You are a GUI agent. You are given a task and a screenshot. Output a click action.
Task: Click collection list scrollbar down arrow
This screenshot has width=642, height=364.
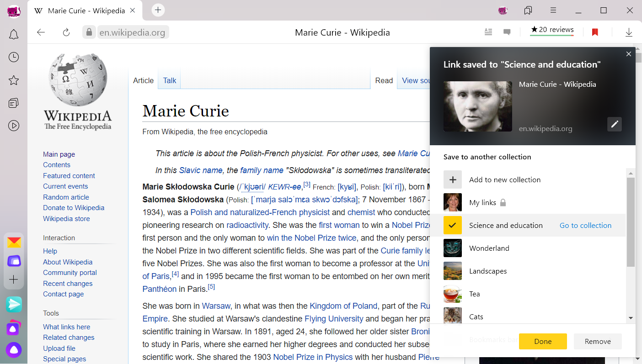click(x=631, y=318)
